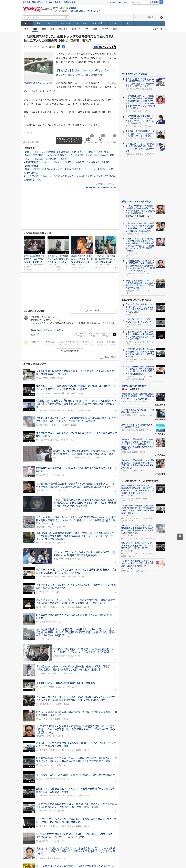Open the top commenter's avatar
This screenshot has height=868, width=186.
(26, 317)
